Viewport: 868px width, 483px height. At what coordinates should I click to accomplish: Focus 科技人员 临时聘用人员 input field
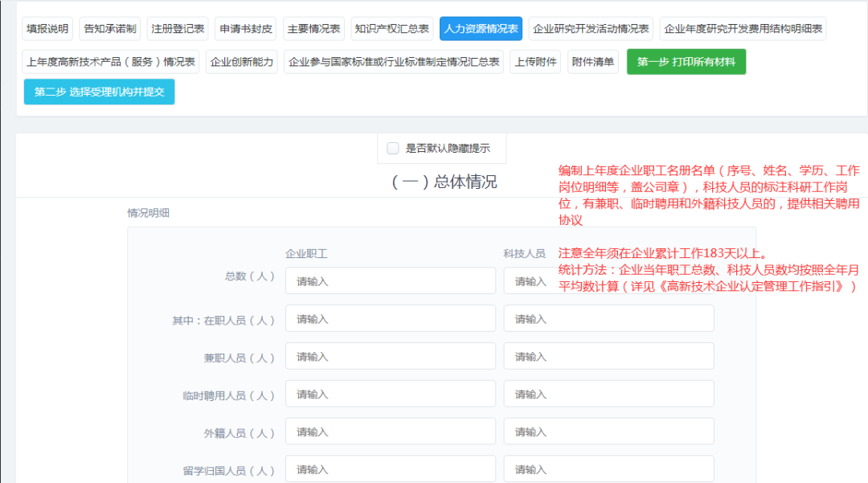(608, 394)
